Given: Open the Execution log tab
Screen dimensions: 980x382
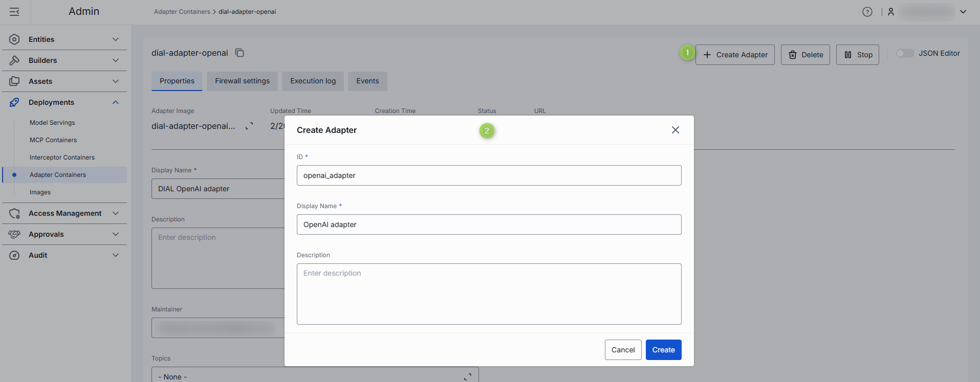Looking at the screenshot, I should click(313, 81).
